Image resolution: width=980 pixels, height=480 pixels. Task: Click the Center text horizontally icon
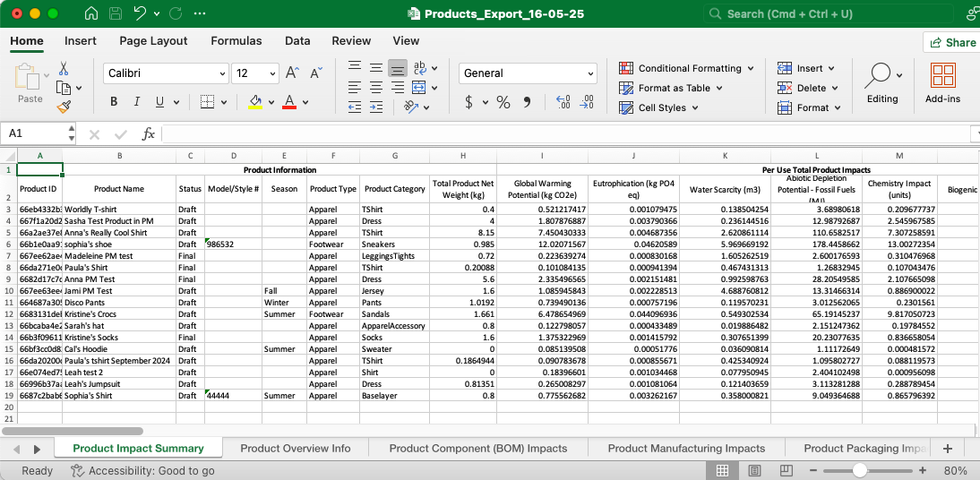tap(375, 88)
